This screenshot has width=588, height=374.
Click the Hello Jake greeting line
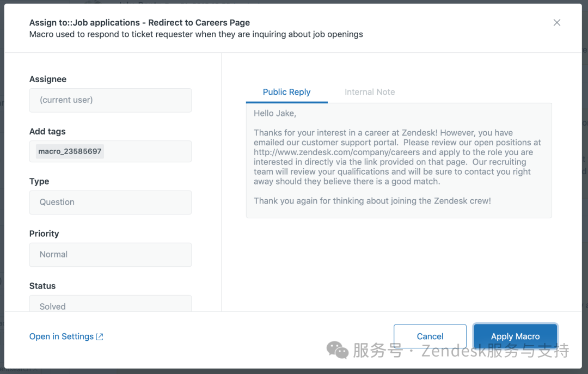(275, 113)
